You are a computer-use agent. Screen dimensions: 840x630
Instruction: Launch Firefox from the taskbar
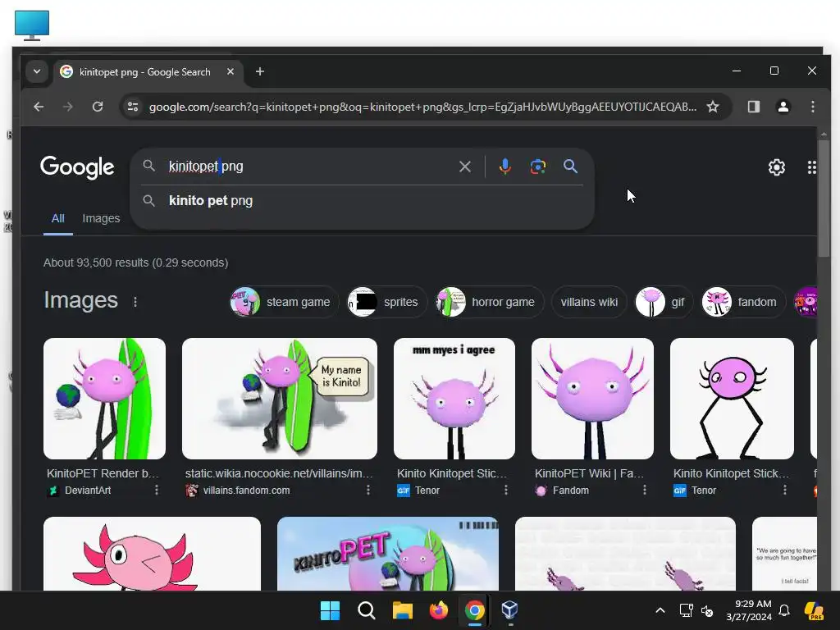pos(439,610)
